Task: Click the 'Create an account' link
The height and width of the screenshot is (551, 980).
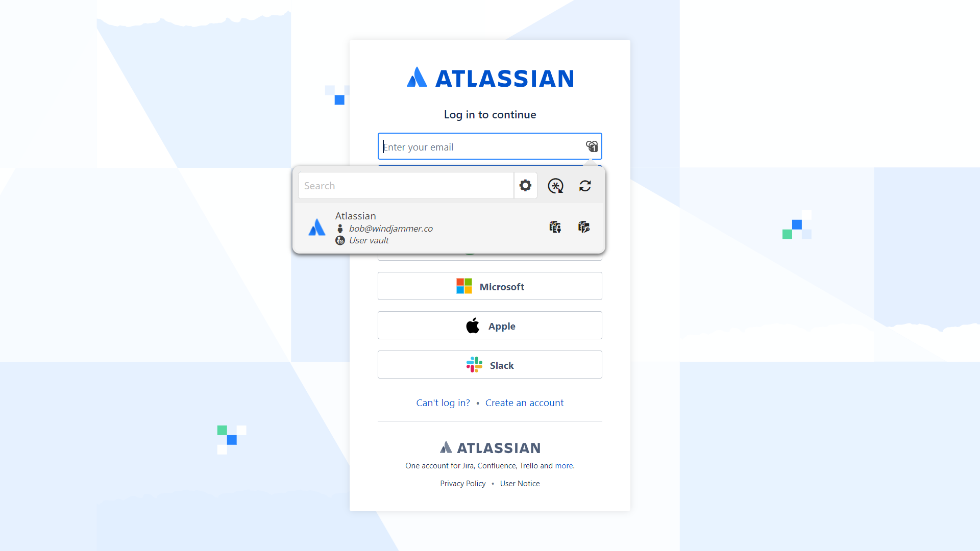Action: [x=524, y=403]
